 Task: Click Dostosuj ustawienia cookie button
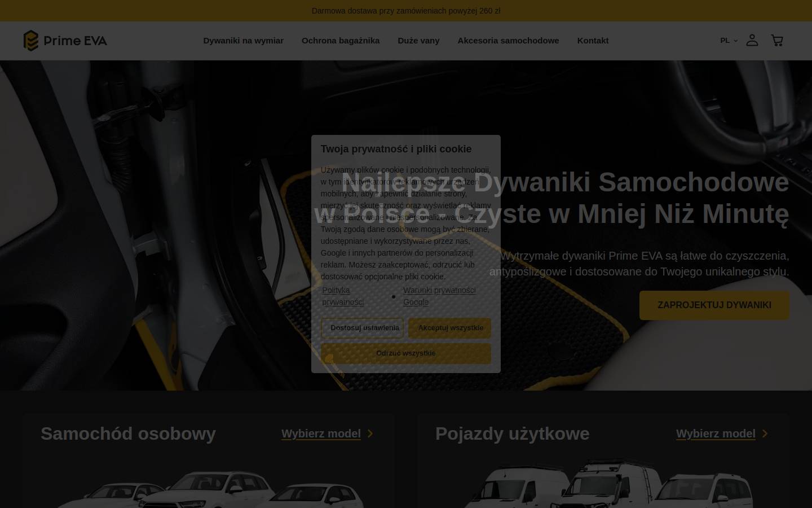(x=362, y=328)
